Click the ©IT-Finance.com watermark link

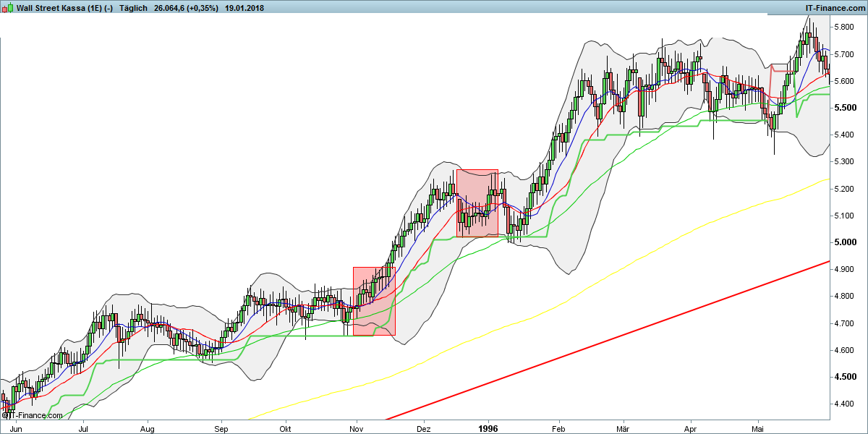30,416
